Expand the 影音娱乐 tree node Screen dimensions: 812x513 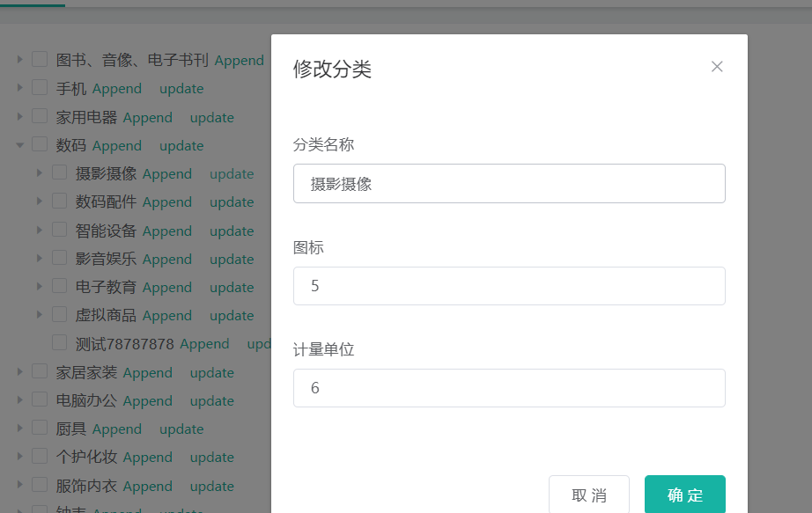coord(40,258)
